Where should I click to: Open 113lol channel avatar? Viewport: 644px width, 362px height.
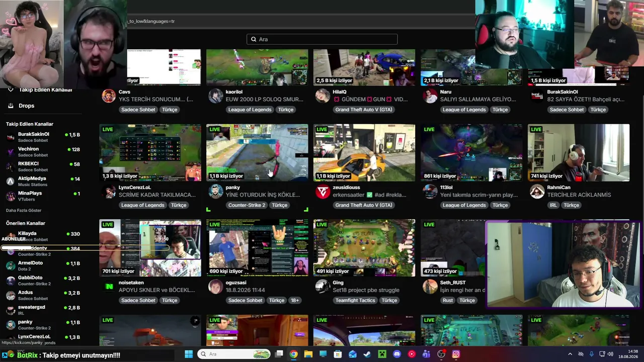coord(430,191)
